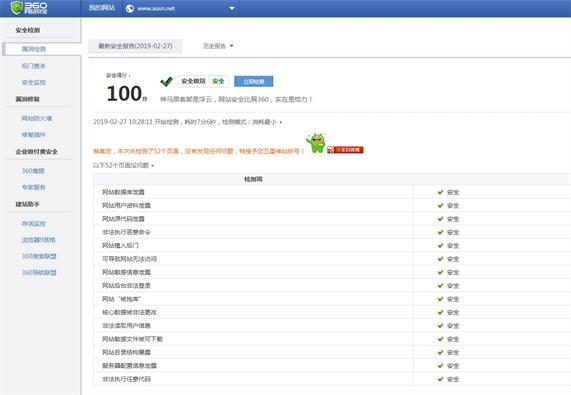Click the red share to Weibo button
The image size is (571, 395).
point(345,150)
